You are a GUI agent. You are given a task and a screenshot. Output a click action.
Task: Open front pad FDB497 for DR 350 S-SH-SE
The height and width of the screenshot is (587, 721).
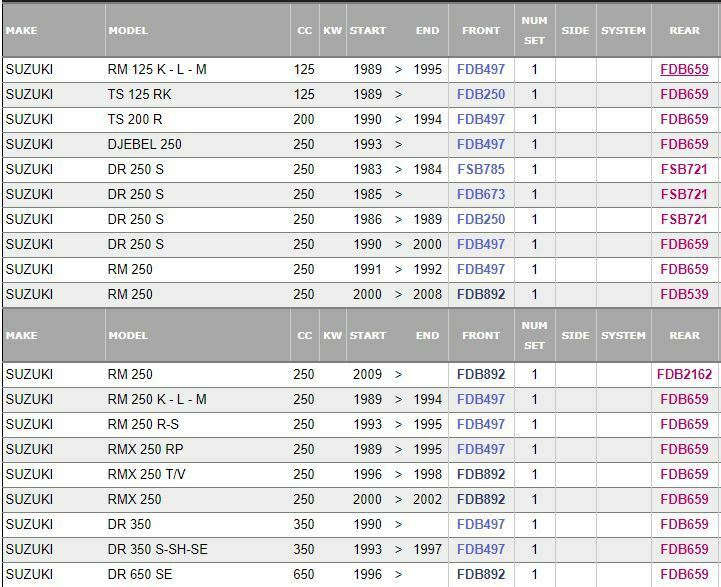tap(481, 549)
